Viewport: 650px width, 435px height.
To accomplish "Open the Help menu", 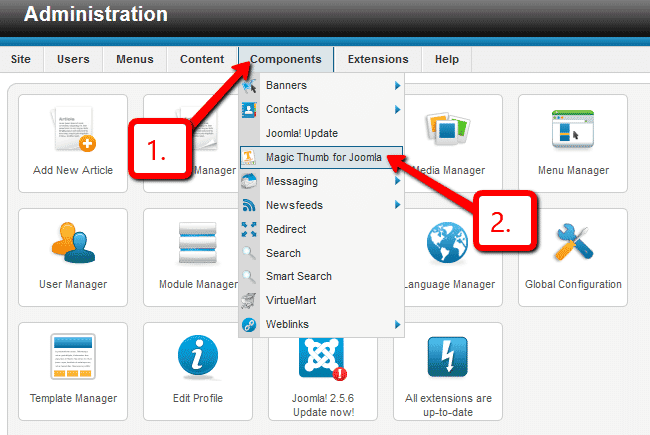I will tap(447, 59).
